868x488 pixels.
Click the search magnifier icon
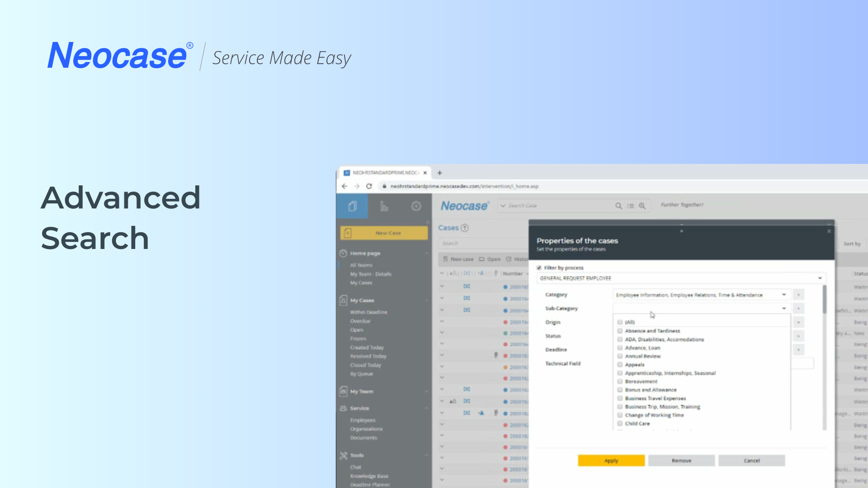click(618, 206)
